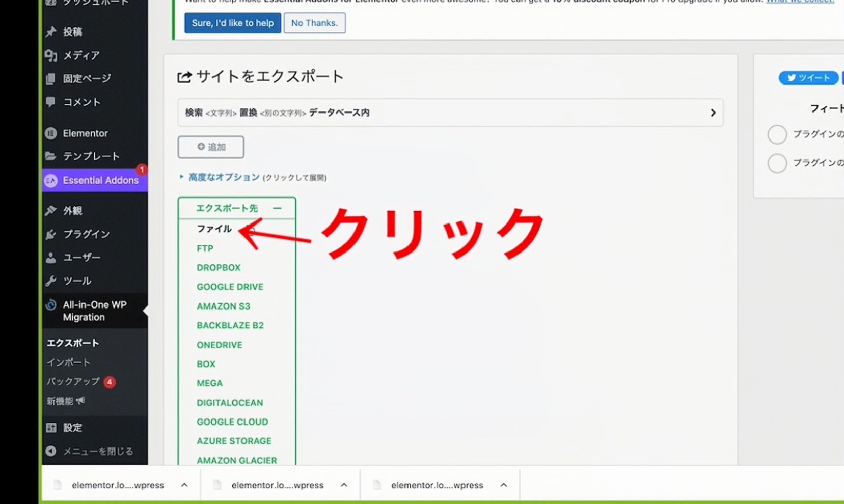Image resolution: width=844 pixels, height=504 pixels.
Task: Collapse the エクスポート先 dropdown with minus
Action: (277, 208)
